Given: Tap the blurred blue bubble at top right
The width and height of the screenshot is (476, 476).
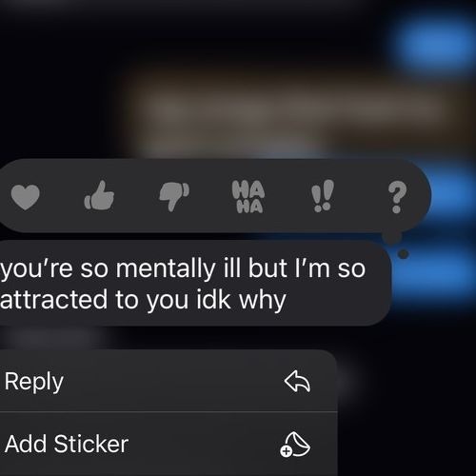Looking at the screenshot, I should 436,43.
